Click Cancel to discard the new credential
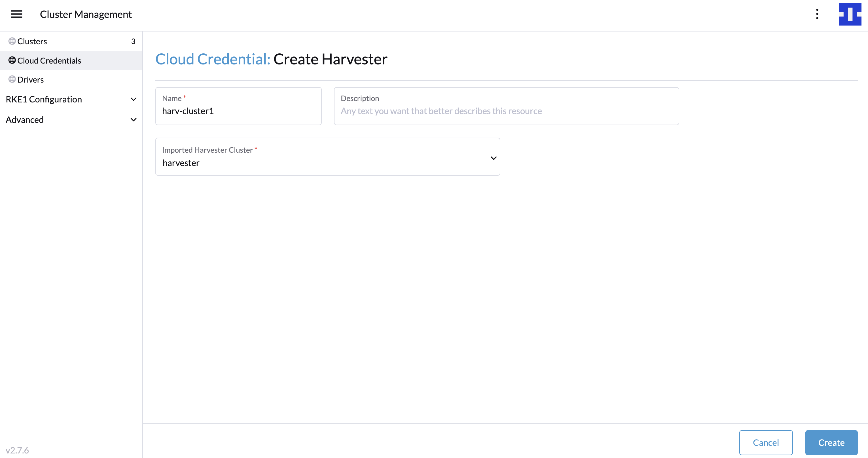 767,442
